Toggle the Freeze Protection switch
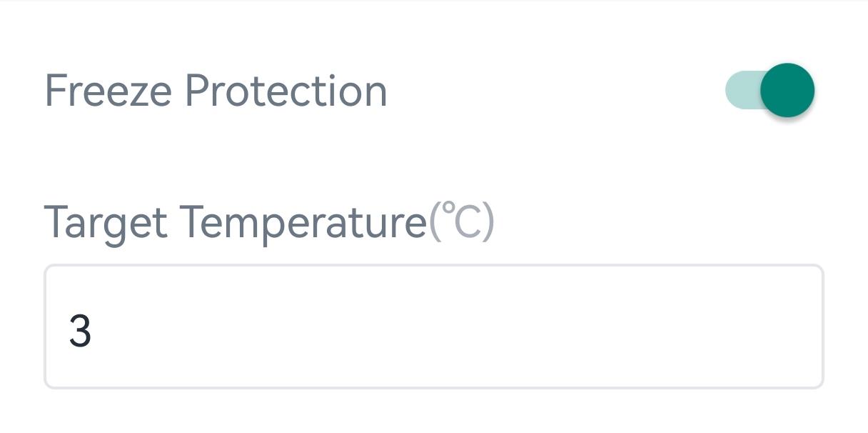868x433 pixels. [771, 90]
